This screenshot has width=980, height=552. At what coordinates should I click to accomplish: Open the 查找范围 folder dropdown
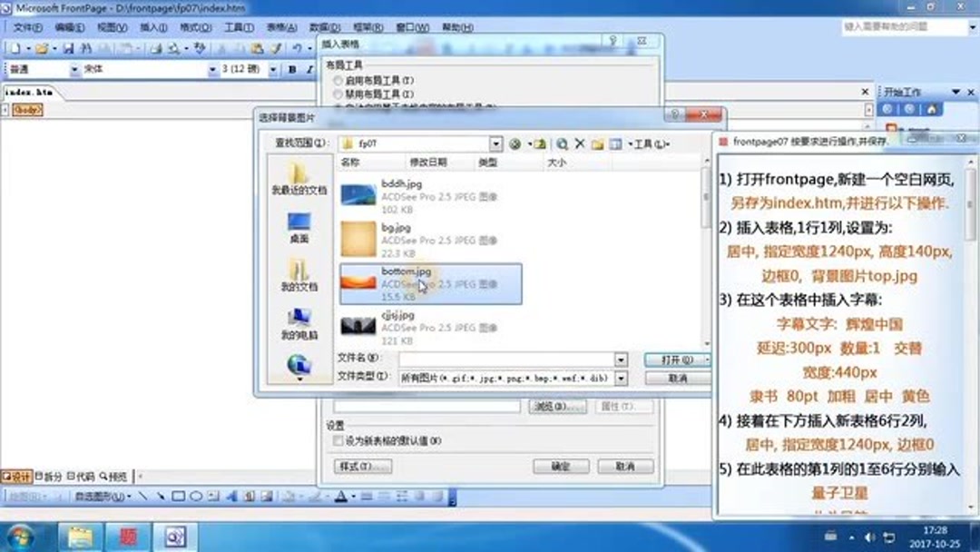pos(495,143)
